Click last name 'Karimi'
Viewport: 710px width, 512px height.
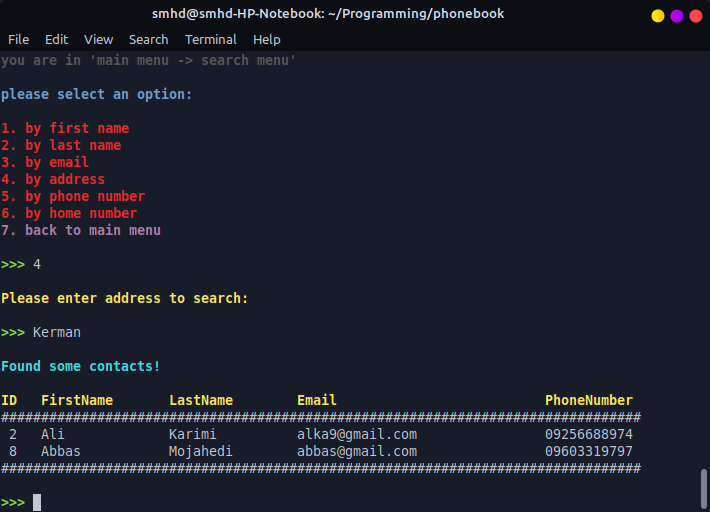pyautogui.click(x=193, y=434)
